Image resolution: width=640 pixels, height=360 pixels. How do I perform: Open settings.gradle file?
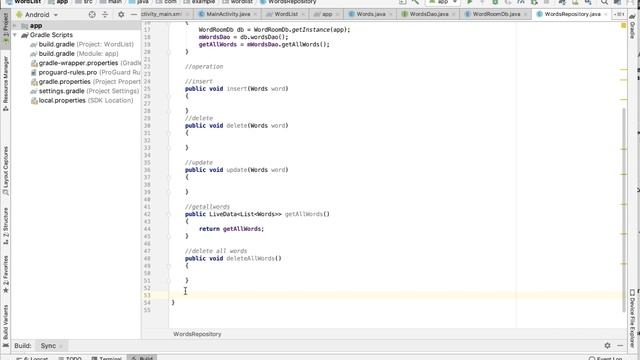click(84, 91)
